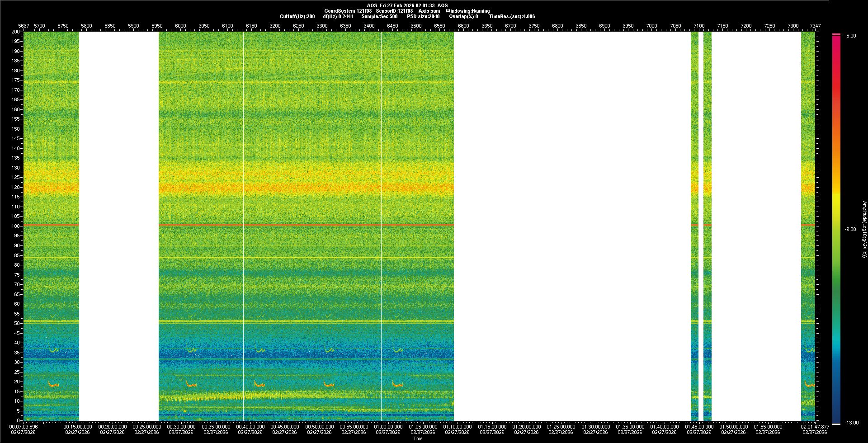868x443 pixels.
Task: Click the large white data gap after 01:10:00
Action: [572, 226]
